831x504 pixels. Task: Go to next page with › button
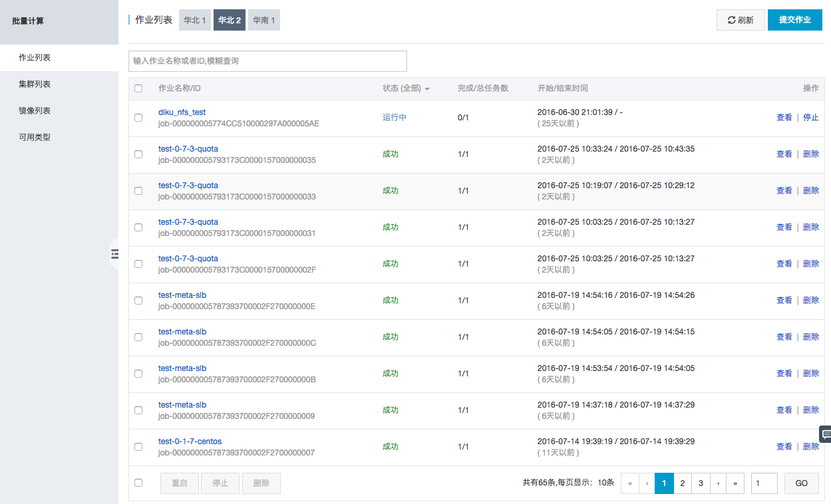tap(718, 483)
